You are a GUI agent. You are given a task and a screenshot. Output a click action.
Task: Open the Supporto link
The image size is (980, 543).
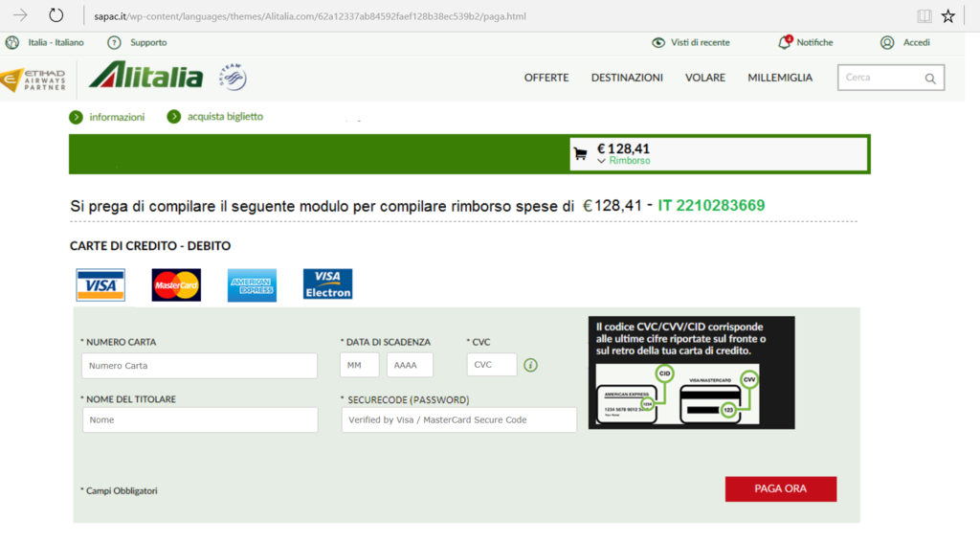[x=148, y=42]
